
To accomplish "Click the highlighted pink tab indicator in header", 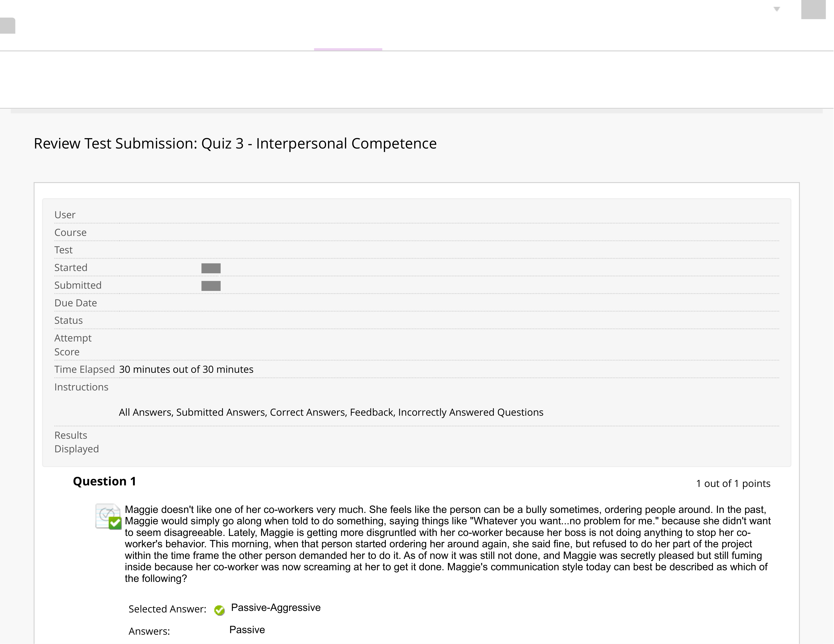I will 348,49.
